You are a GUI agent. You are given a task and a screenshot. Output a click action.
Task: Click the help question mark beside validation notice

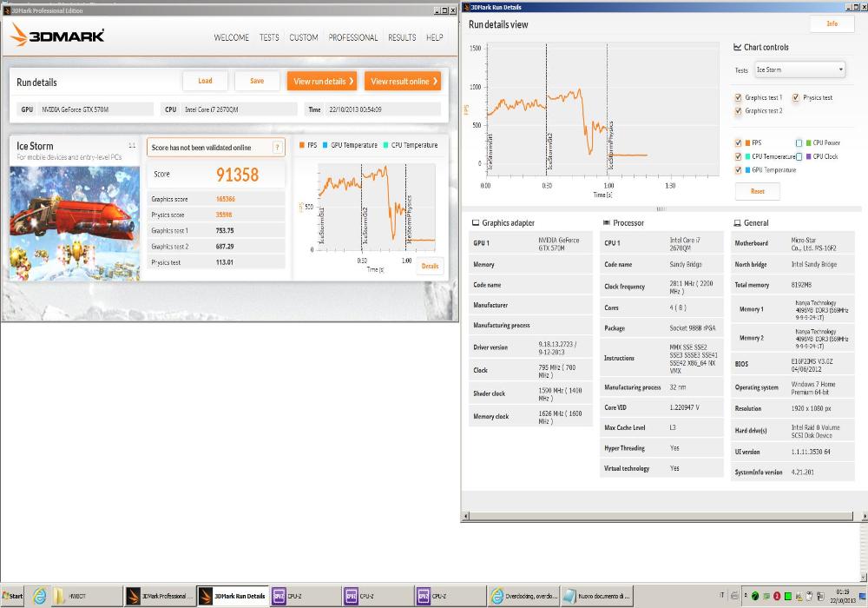278,148
